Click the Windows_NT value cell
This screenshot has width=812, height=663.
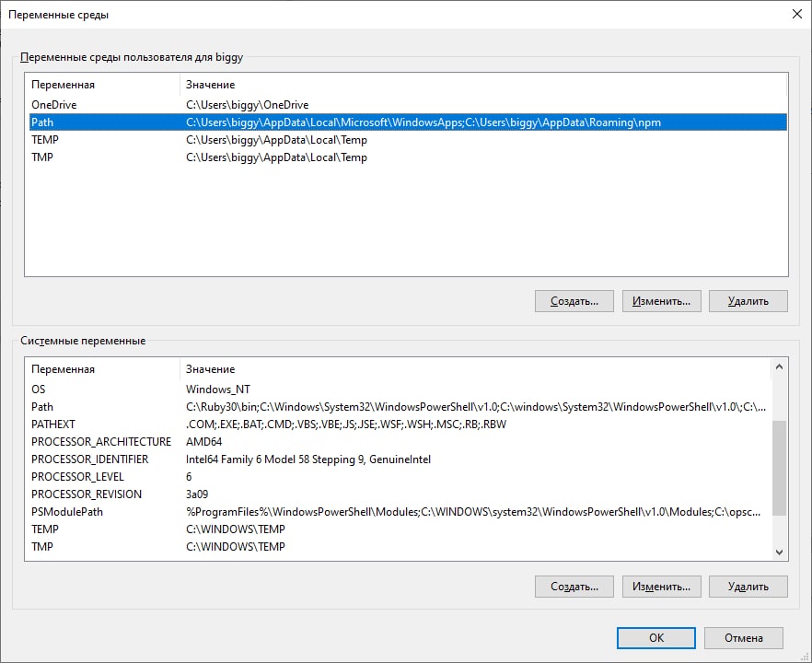[218, 389]
